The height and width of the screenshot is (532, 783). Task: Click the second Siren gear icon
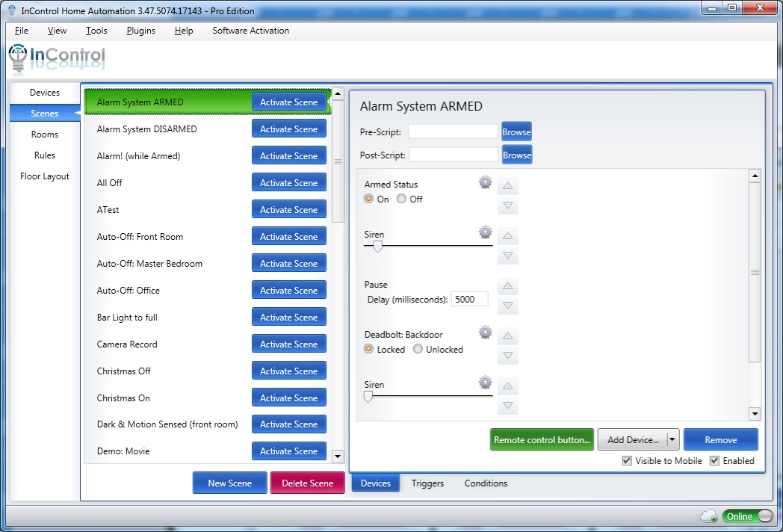pos(485,382)
